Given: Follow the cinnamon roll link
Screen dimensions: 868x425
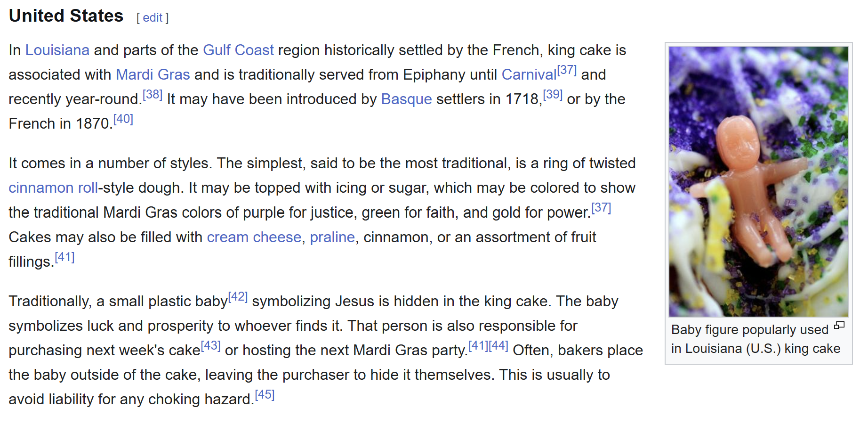Looking at the screenshot, I should tap(53, 188).
